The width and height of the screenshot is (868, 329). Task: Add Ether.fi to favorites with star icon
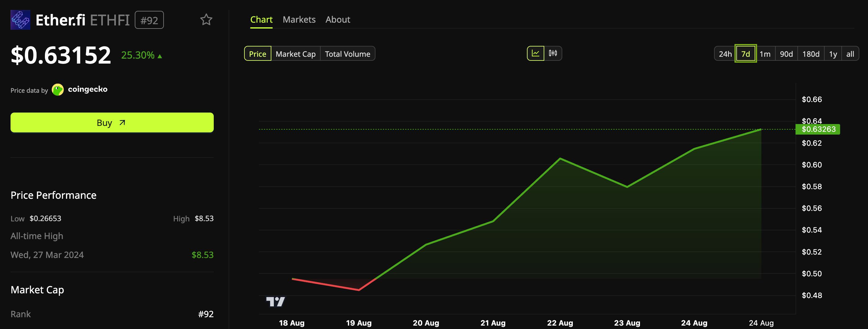pos(206,20)
